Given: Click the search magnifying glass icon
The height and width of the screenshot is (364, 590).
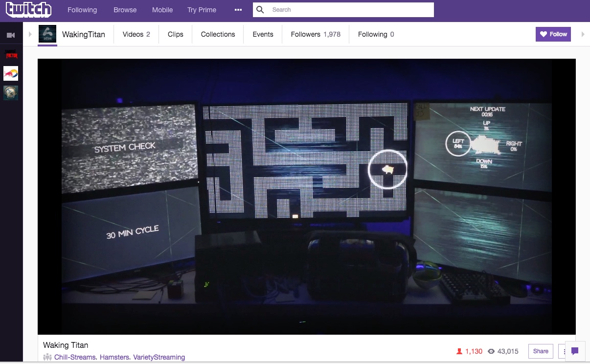Looking at the screenshot, I should (x=260, y=10).
